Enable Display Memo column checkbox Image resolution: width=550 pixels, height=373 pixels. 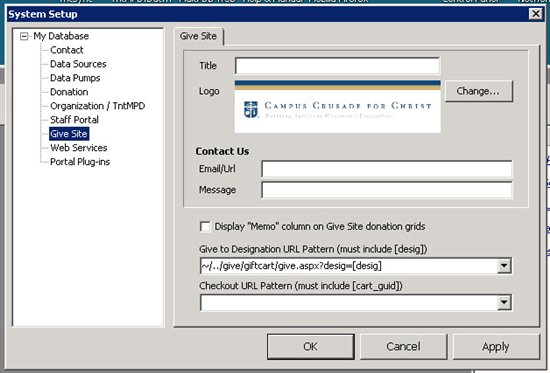pyautogui.click(x=205, y=227)
